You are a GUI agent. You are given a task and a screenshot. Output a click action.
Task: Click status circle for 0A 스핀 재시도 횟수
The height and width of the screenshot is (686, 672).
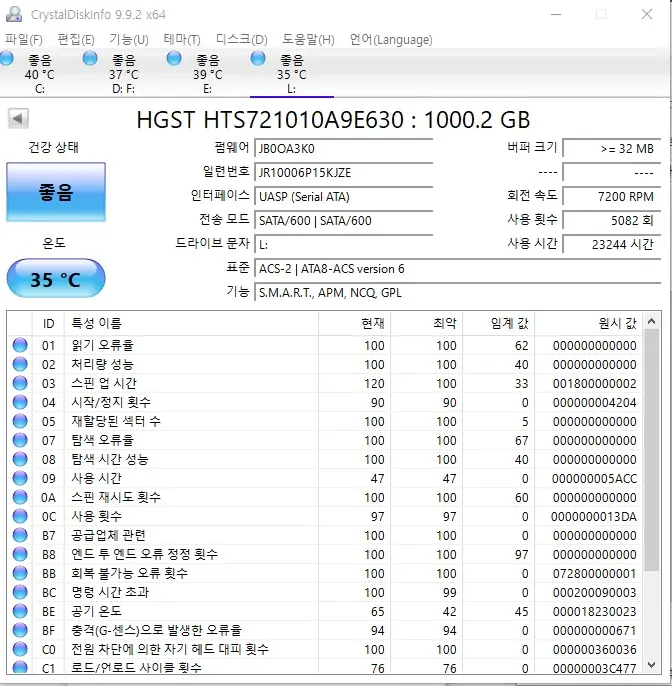[x=20, y=497]
